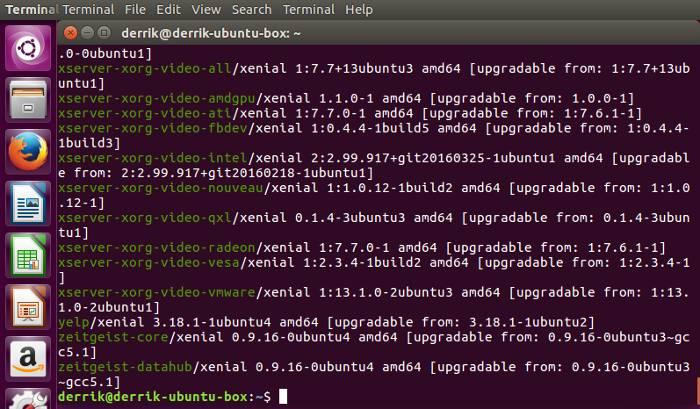
Task: Click the xserver-xorg-video-radeon package name
Action: coord(157,248)
